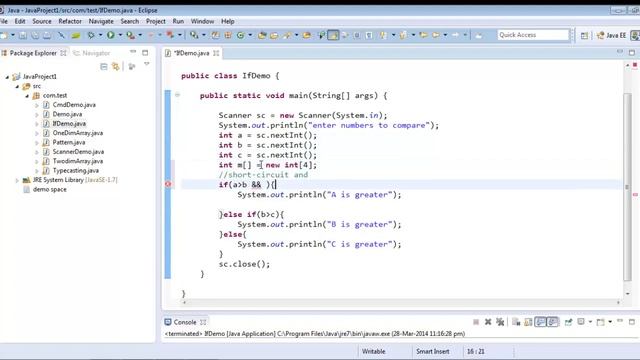The width and height of the screenshot is (640, 360).
Task: Collapse the JavaProject1 tree node
Action: point(7,76)
